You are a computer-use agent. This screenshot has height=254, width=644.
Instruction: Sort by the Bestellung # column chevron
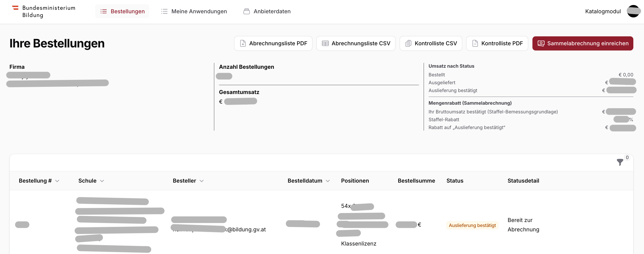click(57, 181)
